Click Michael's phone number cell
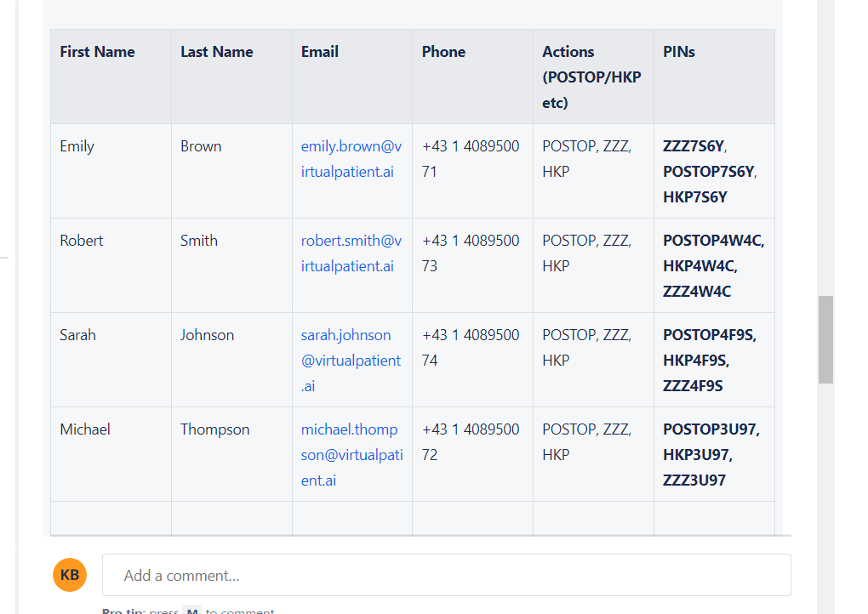 tap(471, 442)
